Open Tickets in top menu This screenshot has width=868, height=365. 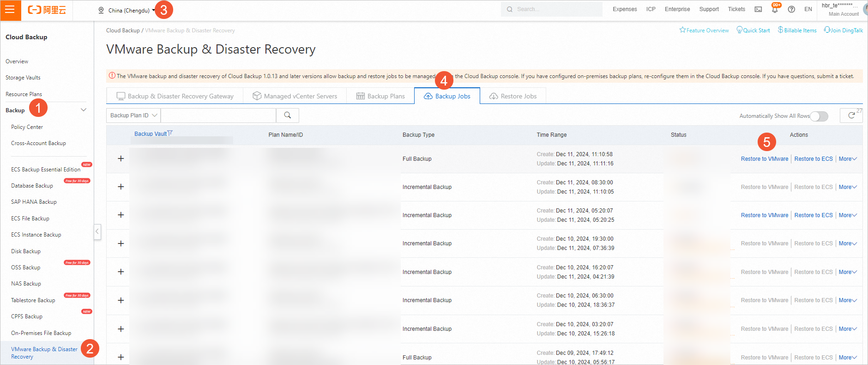[x=736, y=9]
